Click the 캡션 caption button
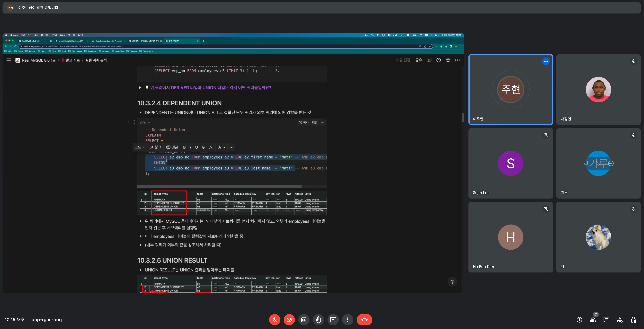 coord(315,122)
